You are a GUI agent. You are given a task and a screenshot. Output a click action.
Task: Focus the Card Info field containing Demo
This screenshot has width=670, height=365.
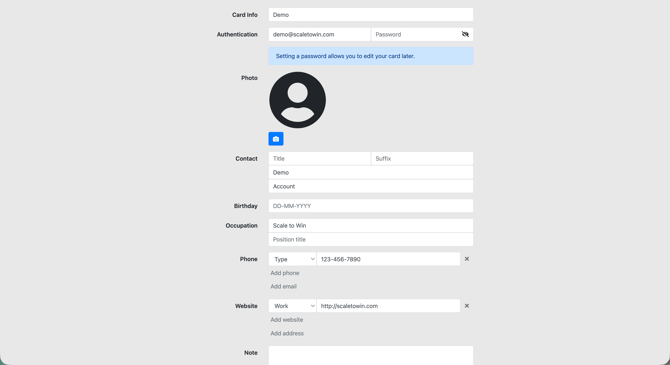tap(370, 15)
